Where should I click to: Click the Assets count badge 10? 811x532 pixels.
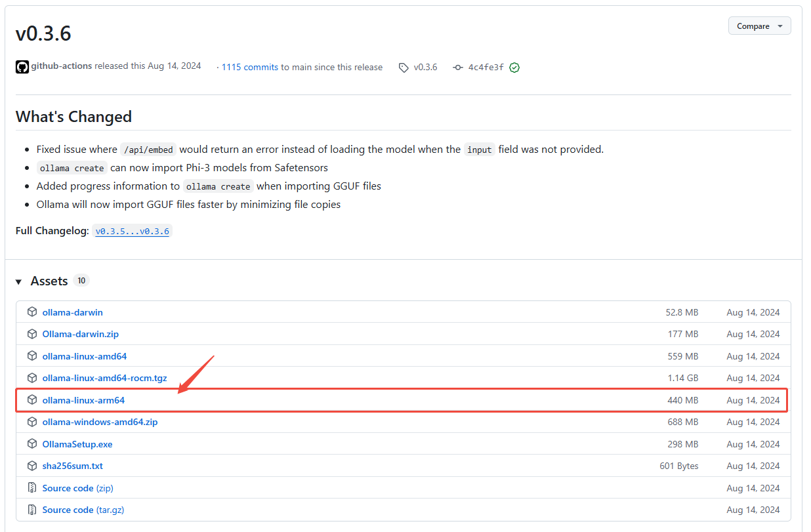[x=81, y=281]
